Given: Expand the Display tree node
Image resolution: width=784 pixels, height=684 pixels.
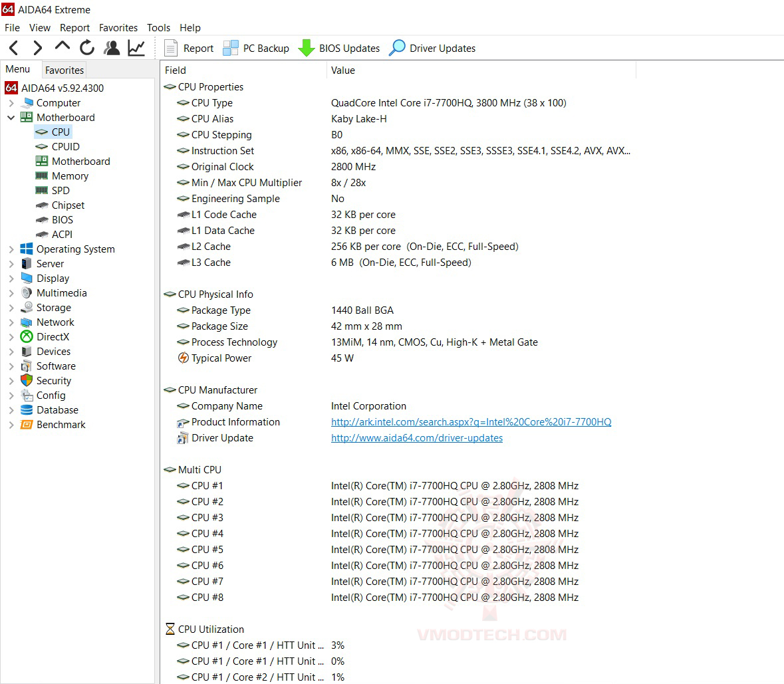Looking at the screenshot, I should tap(11, 279).
